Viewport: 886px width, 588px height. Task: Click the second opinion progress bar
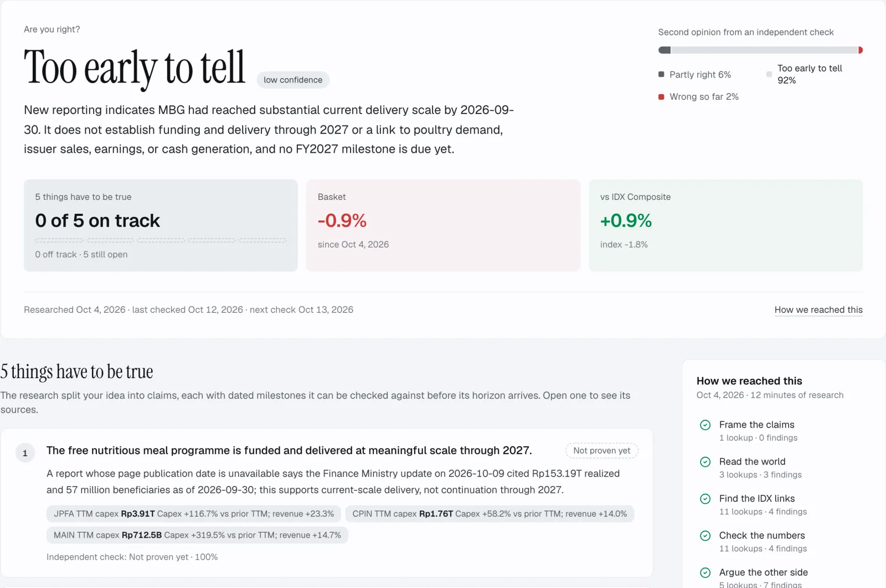click(760, 50)
